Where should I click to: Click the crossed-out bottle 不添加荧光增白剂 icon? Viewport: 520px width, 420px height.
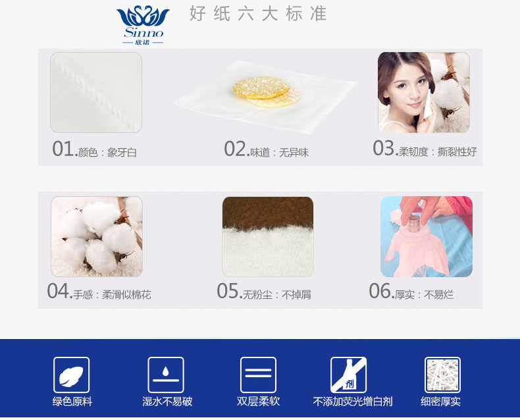349,375
